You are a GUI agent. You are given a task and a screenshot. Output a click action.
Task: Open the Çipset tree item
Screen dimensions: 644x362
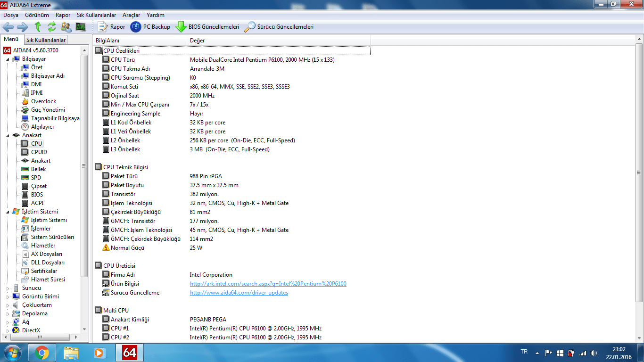click(x=39, y=186)
